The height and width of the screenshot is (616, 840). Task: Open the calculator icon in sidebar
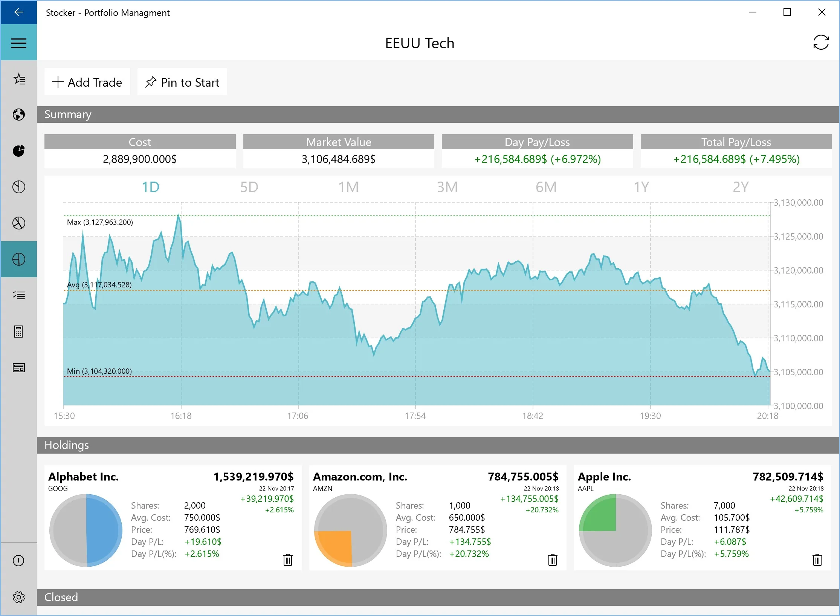(18, 332)
